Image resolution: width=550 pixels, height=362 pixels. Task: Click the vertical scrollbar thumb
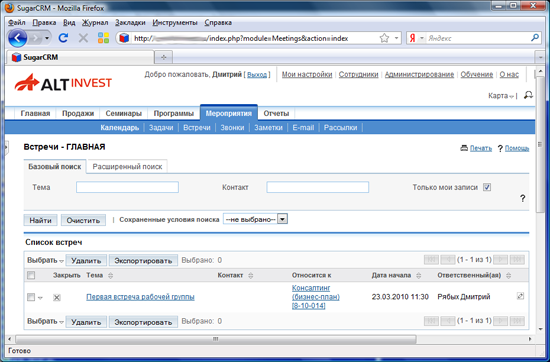[540, 144]
